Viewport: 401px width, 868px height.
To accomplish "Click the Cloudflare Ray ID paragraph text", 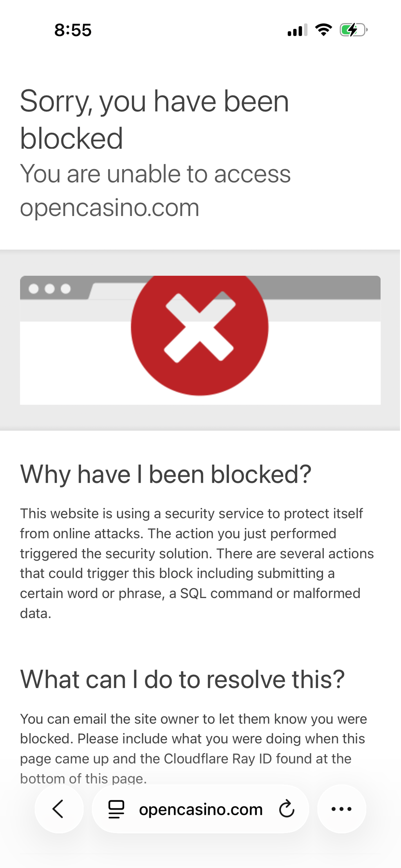I will click(193, 748).
